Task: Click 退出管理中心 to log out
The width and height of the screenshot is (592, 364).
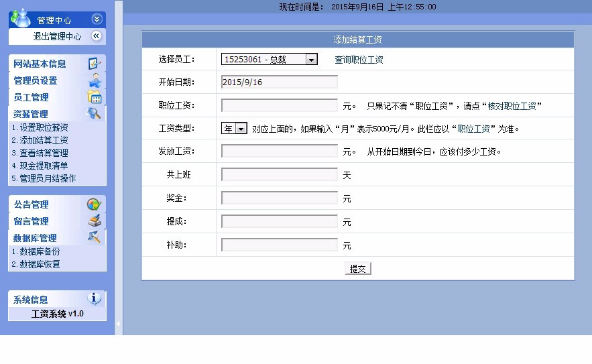Action: [57, 36]
